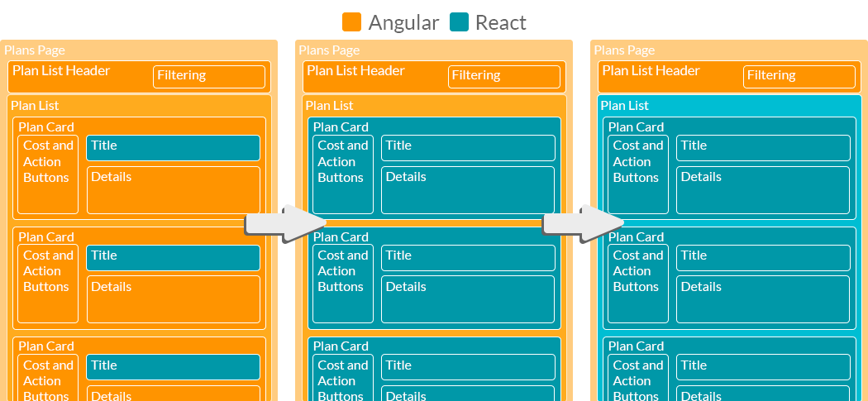Select Plan List Header text in middle diagram
Screen dimensions: 868x401
point(356,70)
